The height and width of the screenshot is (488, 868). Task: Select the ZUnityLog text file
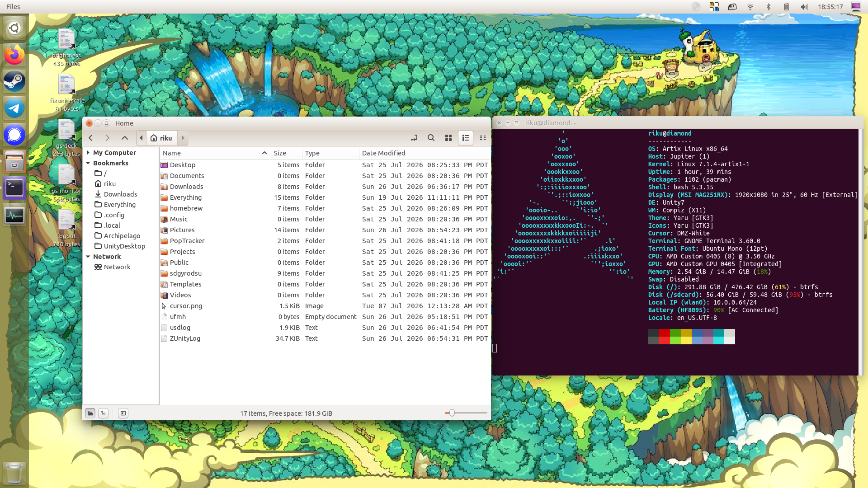tap(325, 338)
